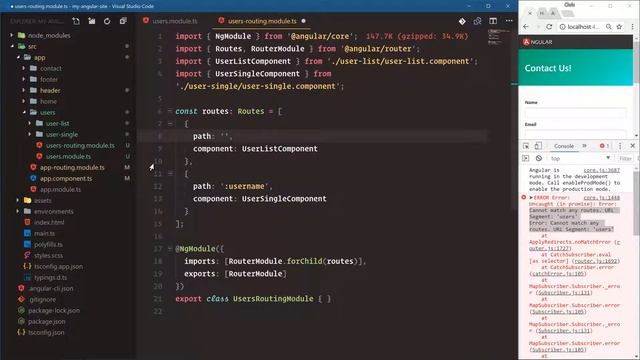Toggle the DevTools device toolbar icon
Viewport: 640px width, 360px height.
[x=538, y=146]
